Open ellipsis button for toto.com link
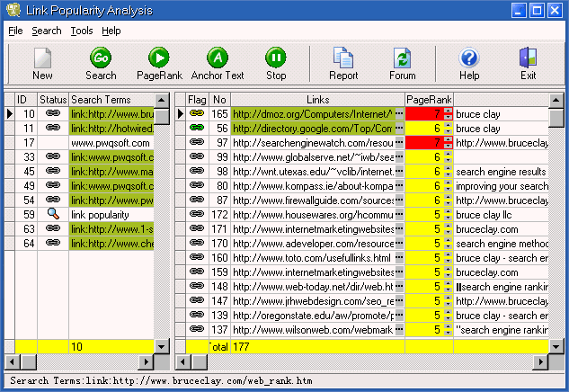Screen dimensions: 569x392 (399, 258)
